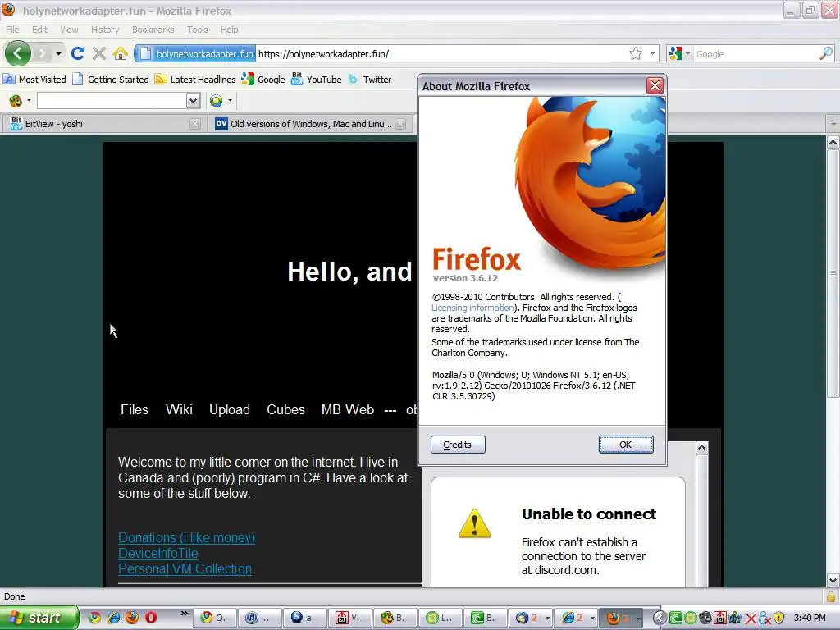Open the Latest Headlines feed bookmark
The height and width of the screenshot is (630, 840).
click(195, 80)
